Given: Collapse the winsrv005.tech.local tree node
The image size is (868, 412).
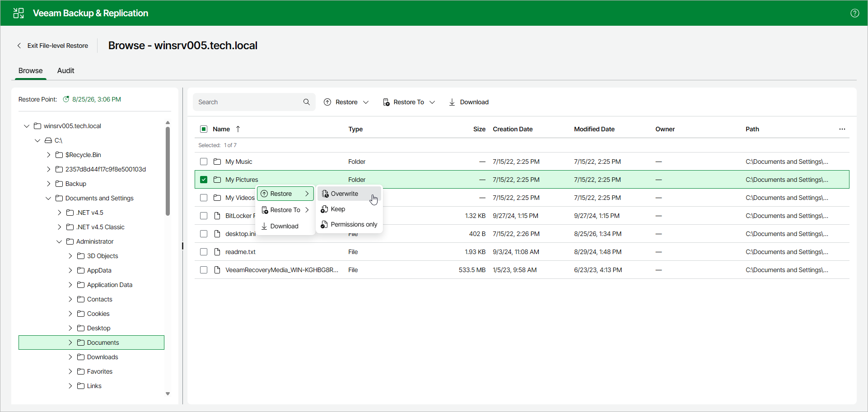Looking at the screenshot, I should 27,126.
